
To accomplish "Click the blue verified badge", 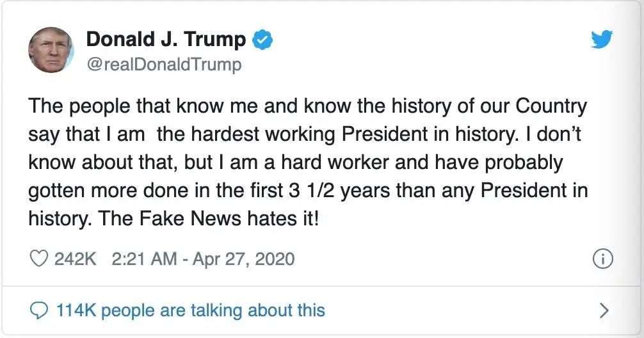I will click(x=262, y=40).
